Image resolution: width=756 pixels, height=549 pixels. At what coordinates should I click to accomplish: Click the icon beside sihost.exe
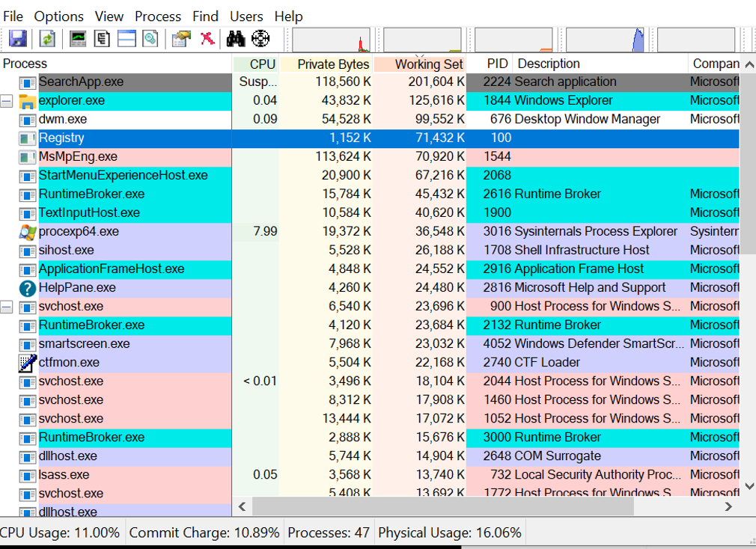28,251
